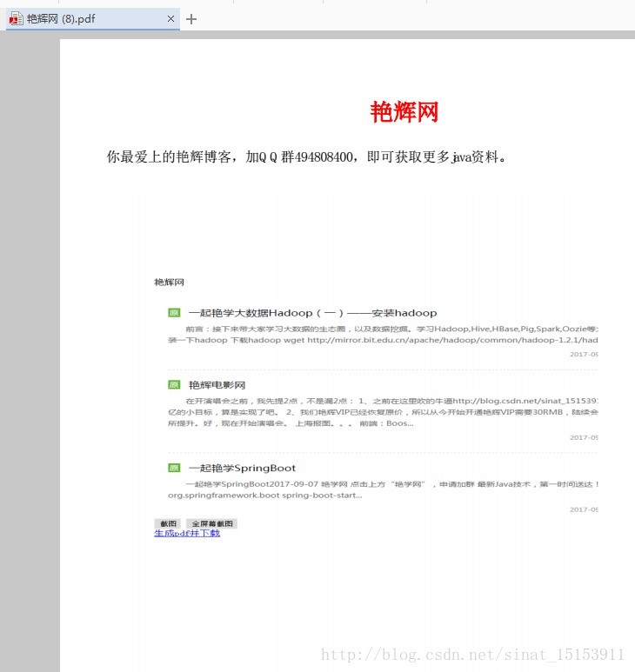
Task: Click the 艳辉电影网 summary mentioning 艳辉VIP
Action: [383, 412]
